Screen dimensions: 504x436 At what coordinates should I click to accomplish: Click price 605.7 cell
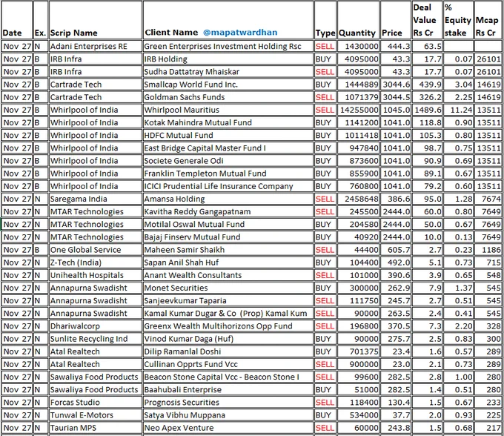[x=396, y=250]
